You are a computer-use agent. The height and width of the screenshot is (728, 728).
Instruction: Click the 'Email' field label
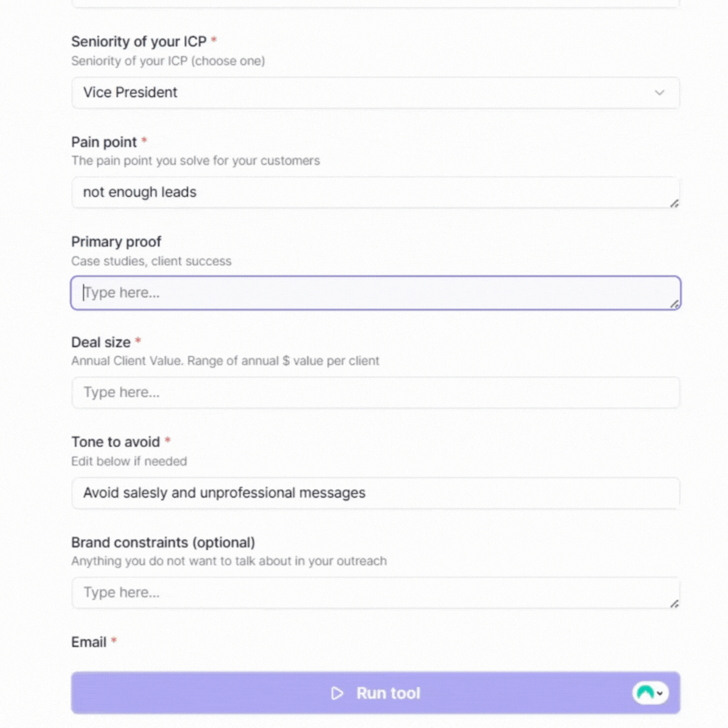click(89, 642)
